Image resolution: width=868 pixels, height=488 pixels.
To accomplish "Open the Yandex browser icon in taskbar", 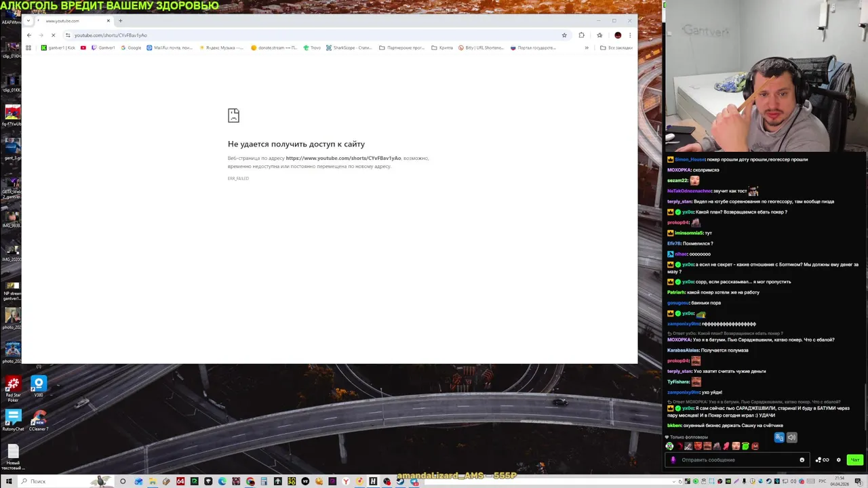I will (x=345, y=481).
